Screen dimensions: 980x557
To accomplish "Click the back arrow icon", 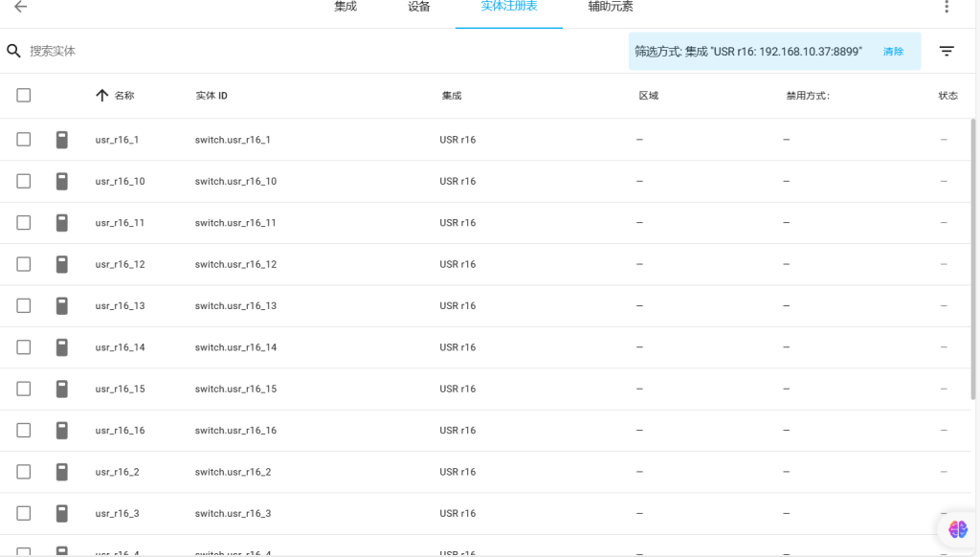I will 20,7.
